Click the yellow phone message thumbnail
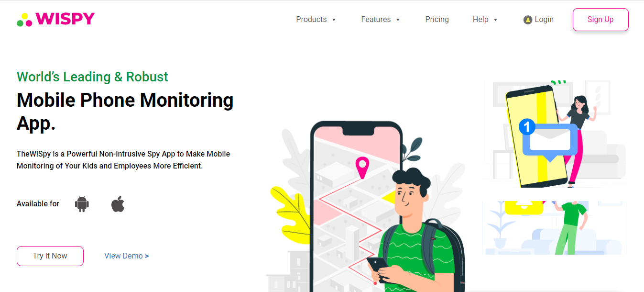The image size is (644, 292). tap(555, 134)
